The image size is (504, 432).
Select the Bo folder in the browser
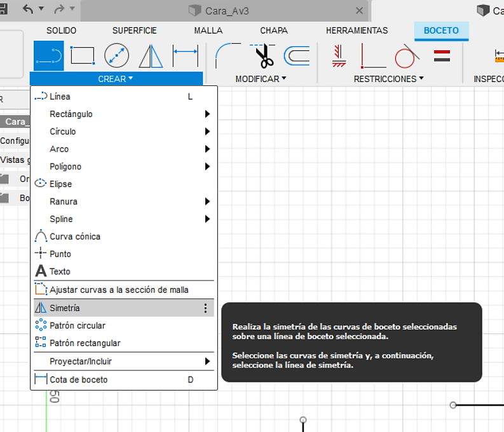coord(15,197)
